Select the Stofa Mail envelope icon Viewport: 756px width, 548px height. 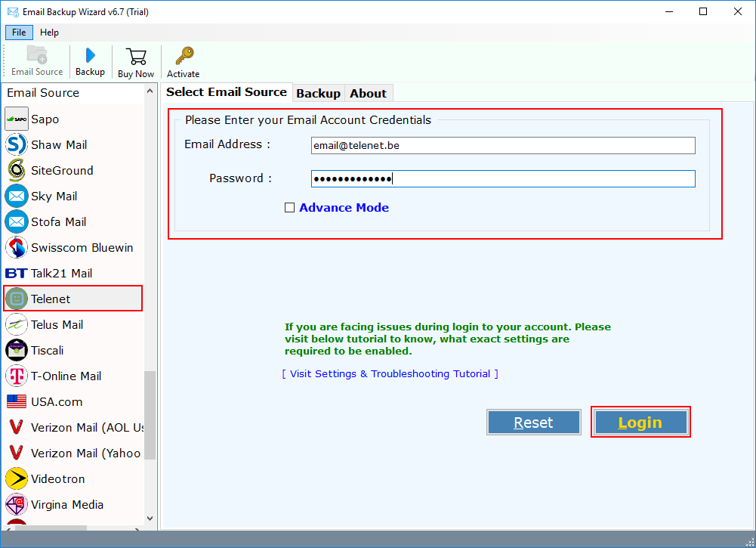17,221
